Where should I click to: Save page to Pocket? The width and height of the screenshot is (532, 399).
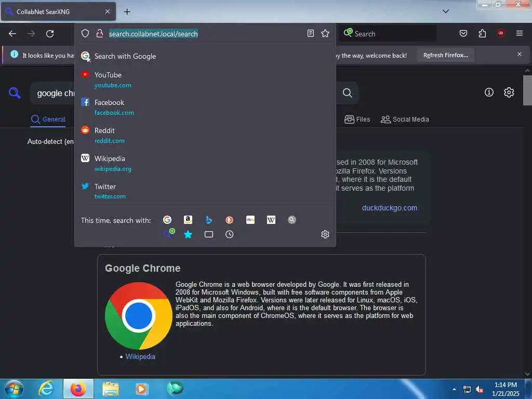[463, 33]
